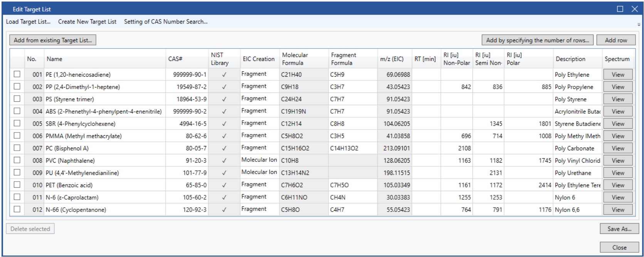644x257 pixels.
Task: Open EIC Creation cell for PVC row
Action: [x=259, y=160]
